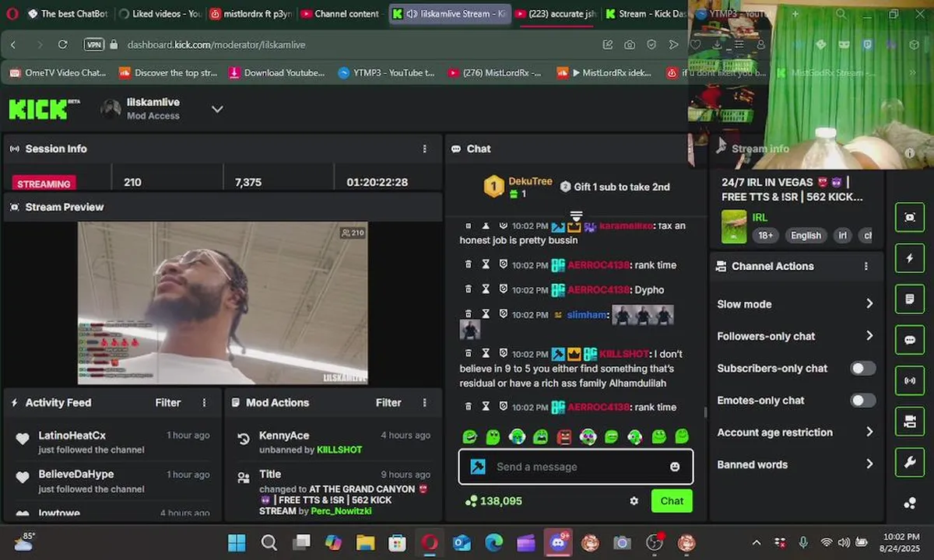Image resolution: width=934 pixels, height=560 pixels.
Task: Click the trash icon on KIIILSHOT's message
Action: pyautogui.click(x=469, y=353)
